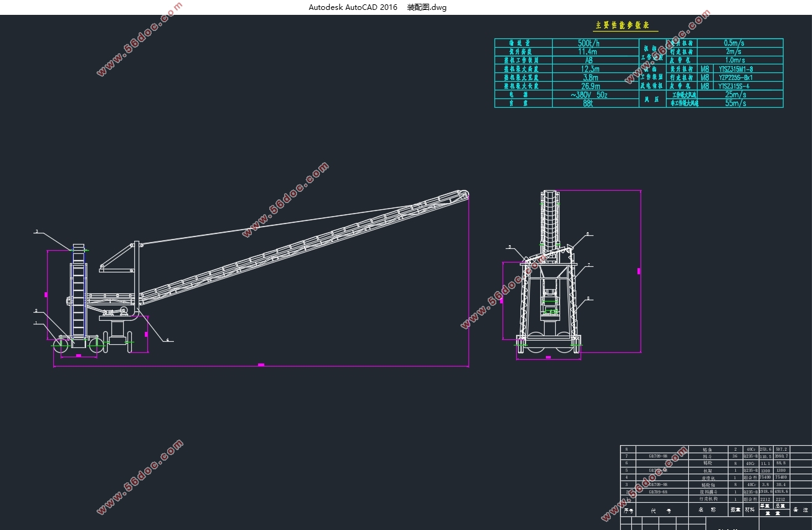Click callout number 8 on end view
The height and width of the screenshot is (530, 812).
pyautogui.click(x=589, y=298)
